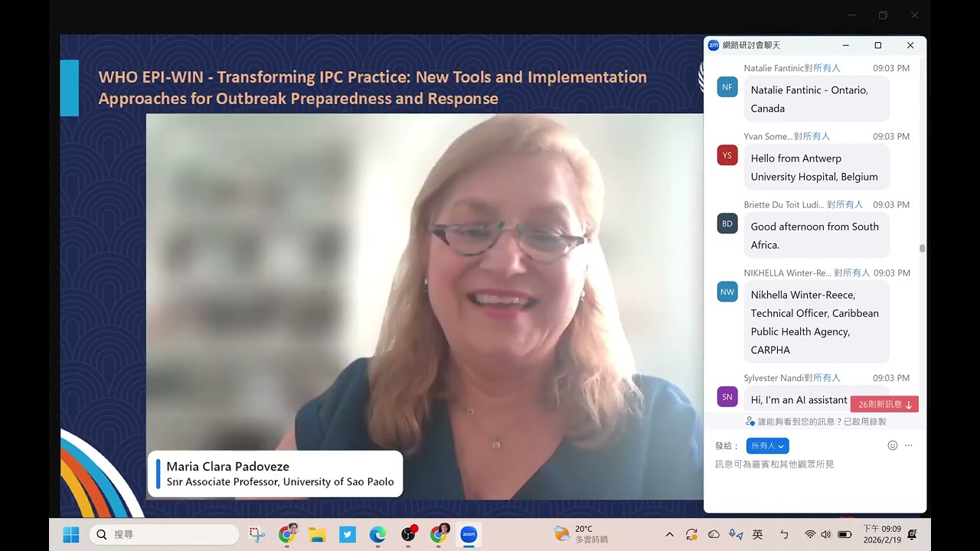Click the webinar title starting 'WHO EPI-WIN'
Screen dimensions: 980x551
tap(373, 87)
